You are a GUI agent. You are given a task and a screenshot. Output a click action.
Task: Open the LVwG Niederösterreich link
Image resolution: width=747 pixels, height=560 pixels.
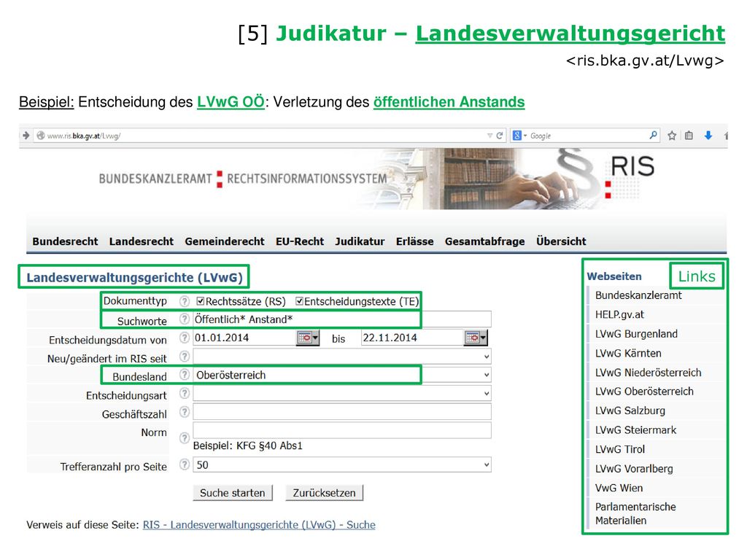[649, 373]
